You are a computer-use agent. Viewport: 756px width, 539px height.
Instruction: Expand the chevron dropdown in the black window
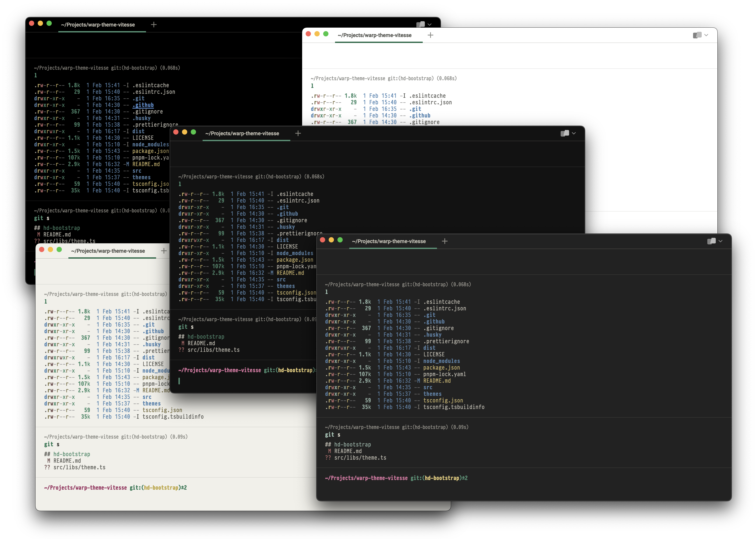tap(430, 25)
